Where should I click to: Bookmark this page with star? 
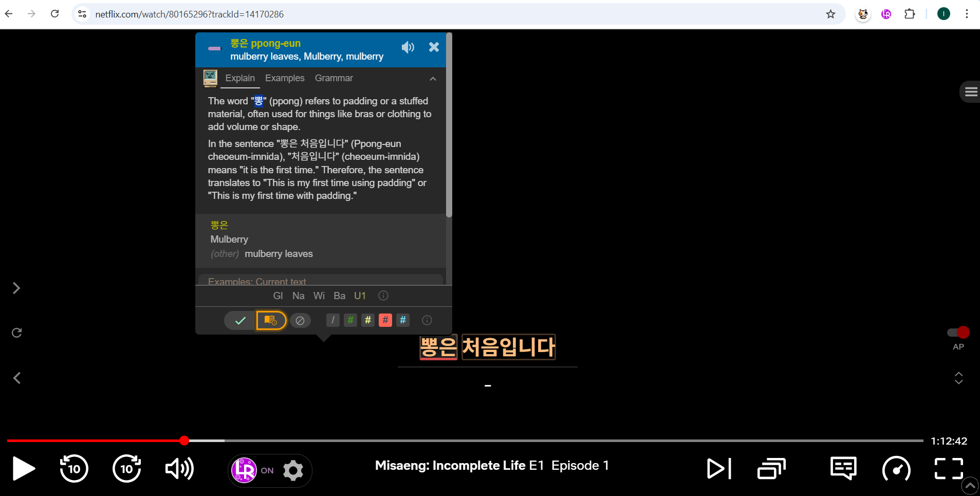(830, 14)
